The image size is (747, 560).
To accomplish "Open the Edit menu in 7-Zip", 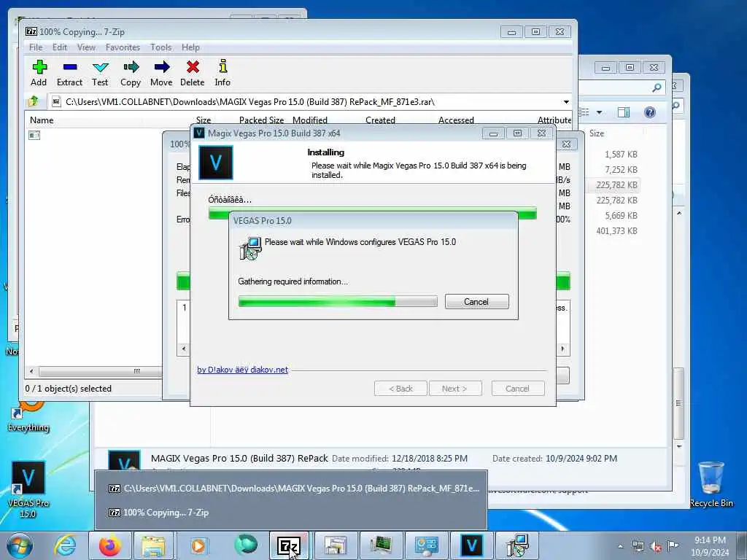I will tap(60, 47).
